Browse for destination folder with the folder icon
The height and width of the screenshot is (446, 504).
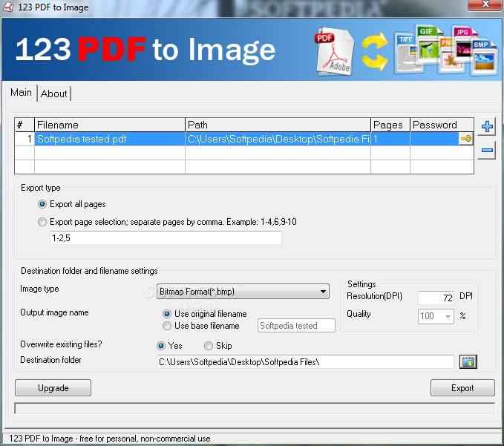point(468,362)
